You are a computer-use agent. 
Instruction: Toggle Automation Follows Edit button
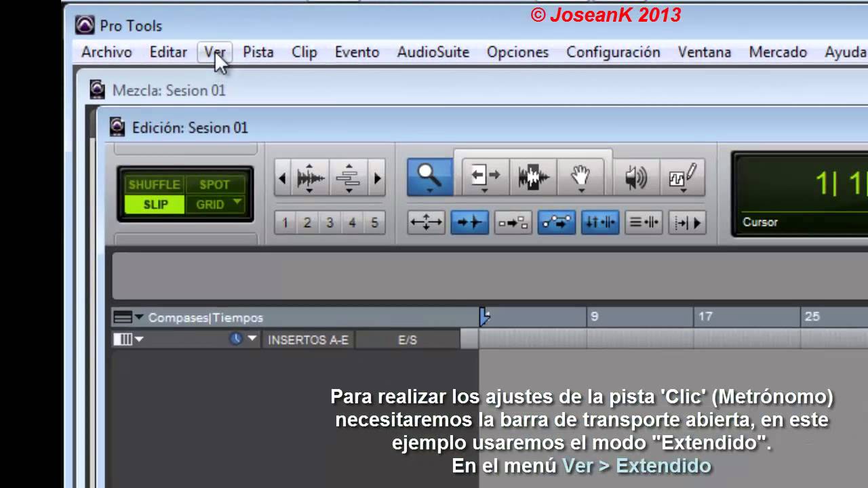556,222
